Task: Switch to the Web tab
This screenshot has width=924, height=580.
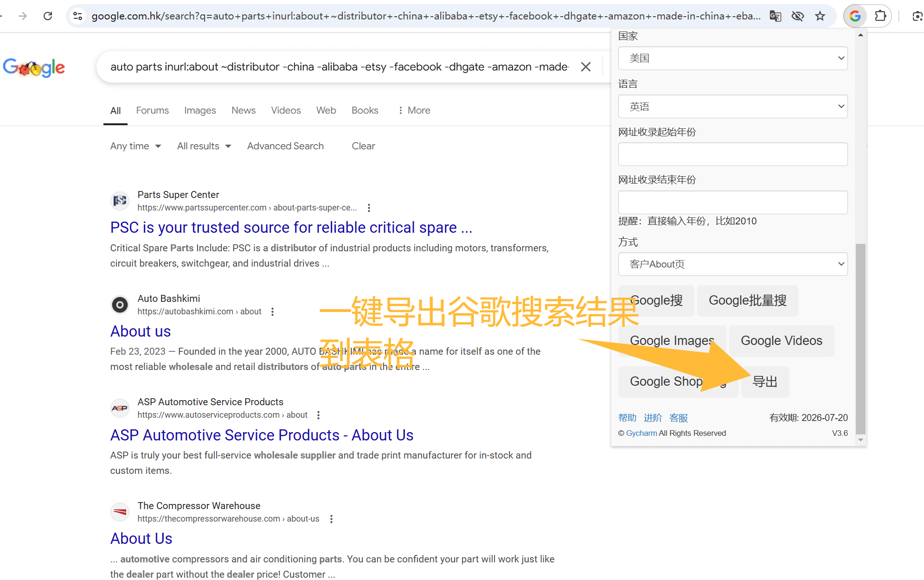Action: coord(326,110)
